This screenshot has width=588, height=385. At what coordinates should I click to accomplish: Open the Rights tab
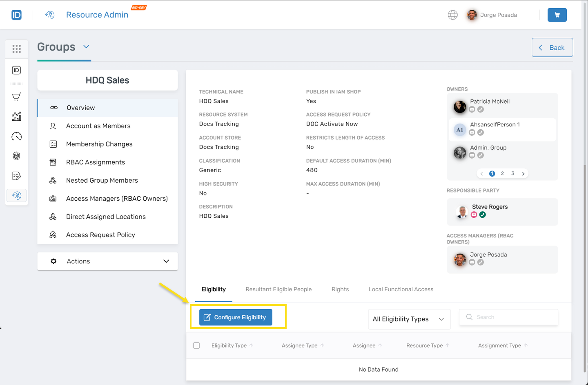coord(340,289)
